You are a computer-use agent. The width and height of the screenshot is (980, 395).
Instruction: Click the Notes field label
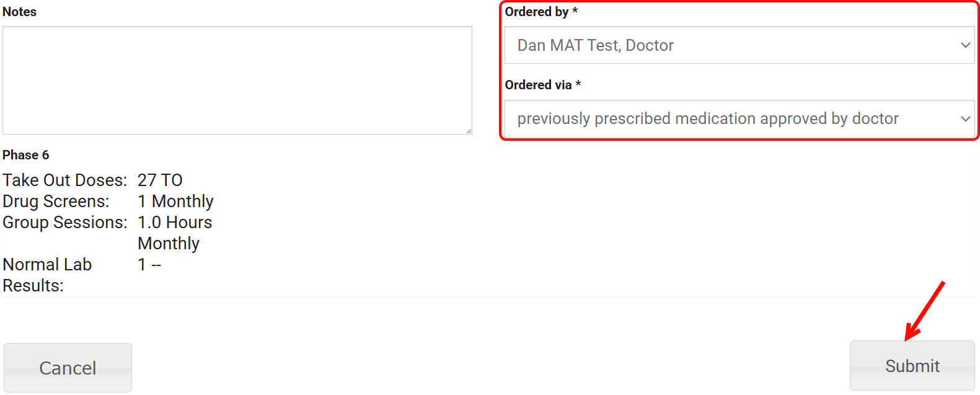click(20, 12)
